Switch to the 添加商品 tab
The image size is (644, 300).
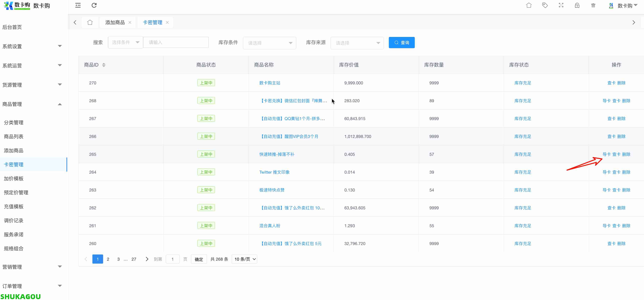click(x=115, y=22)
